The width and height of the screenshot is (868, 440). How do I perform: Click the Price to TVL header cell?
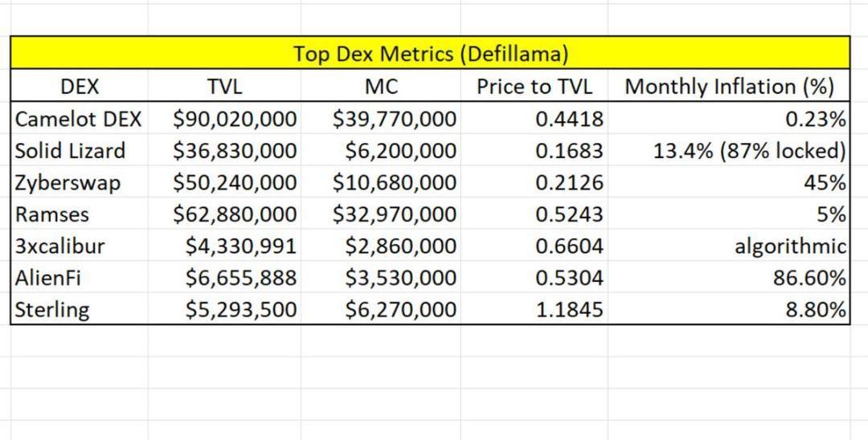click(534, 87)
